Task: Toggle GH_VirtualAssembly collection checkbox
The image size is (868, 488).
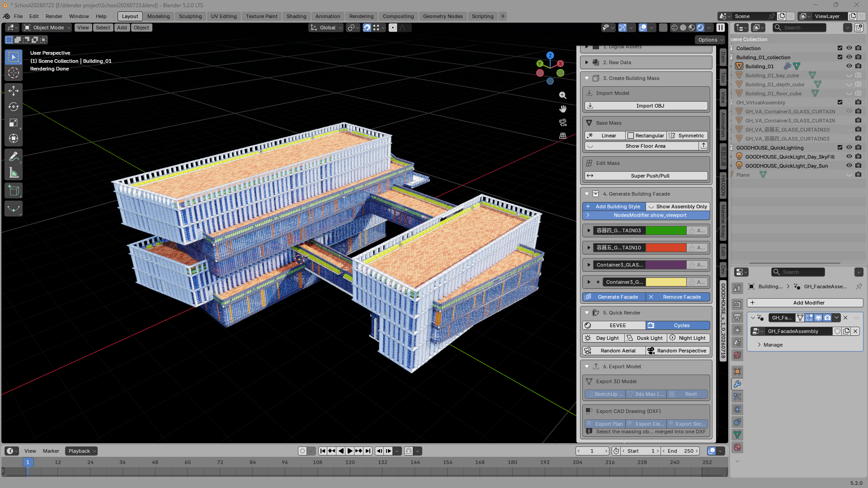Action: pos(840,102)
